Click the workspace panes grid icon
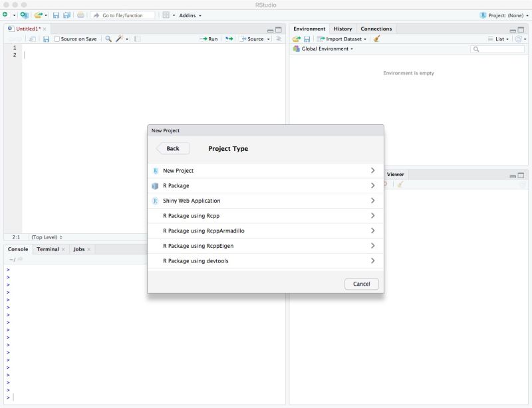The image size is (532, 408). pyautogui.click(x=166, y=15)
